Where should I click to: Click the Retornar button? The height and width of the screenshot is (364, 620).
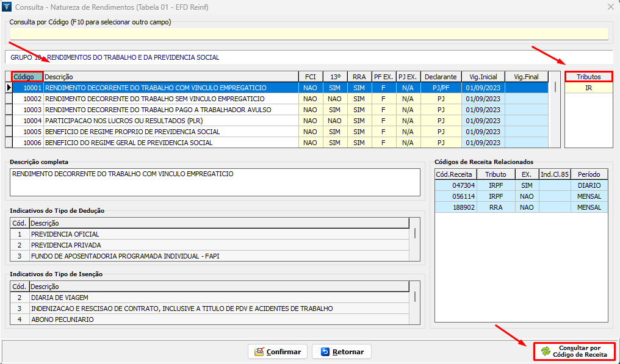(341, 352)
